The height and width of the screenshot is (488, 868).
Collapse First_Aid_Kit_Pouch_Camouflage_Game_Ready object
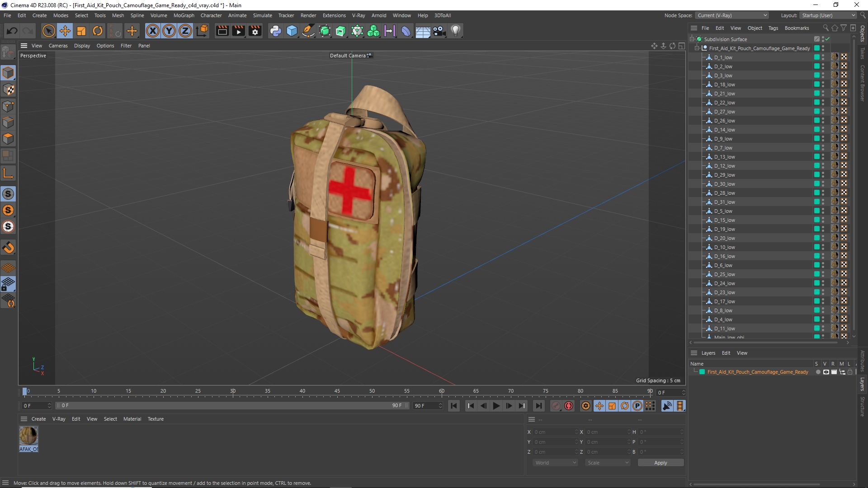coord(697,48)
